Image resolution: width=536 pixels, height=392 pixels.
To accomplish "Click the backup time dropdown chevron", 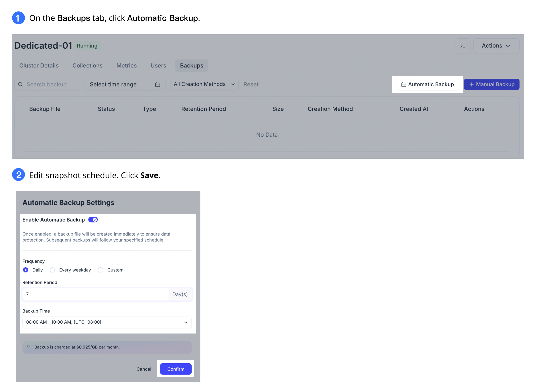I will [x=186, y=322].
